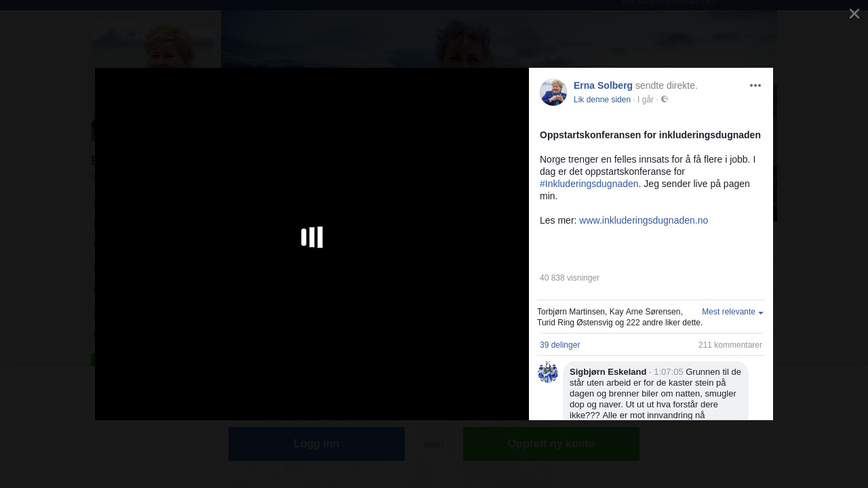
Task: Click the '40 838 visninger' view count
Action: coord(570,278)
